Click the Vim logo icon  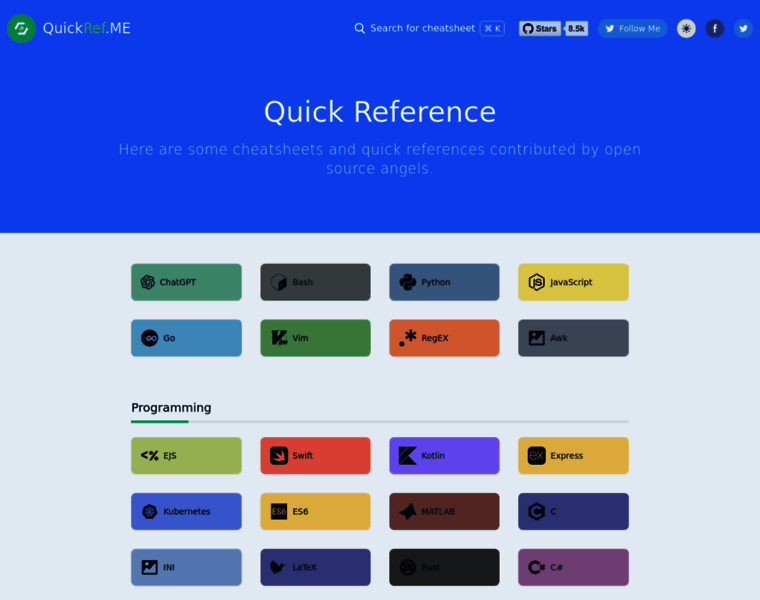pos(279,338)
